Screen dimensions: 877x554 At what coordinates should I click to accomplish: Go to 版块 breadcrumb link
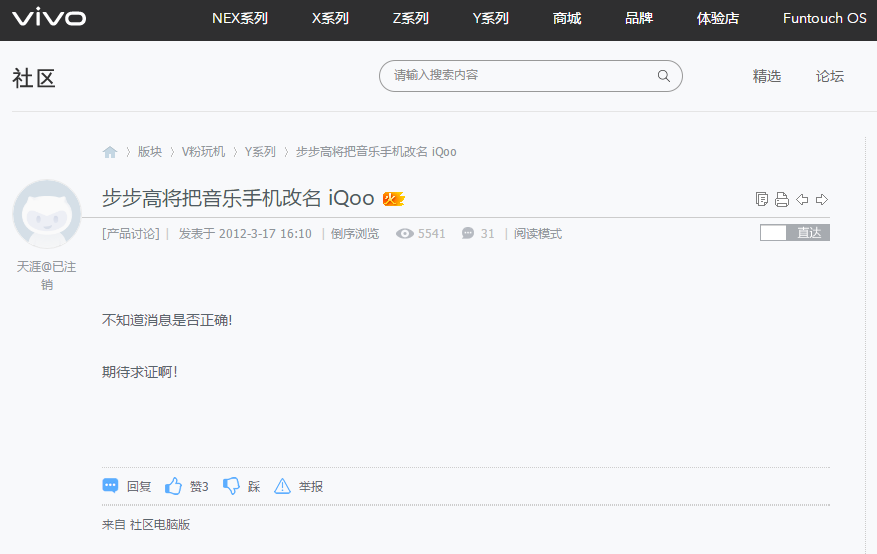click(x=149, y=151)
